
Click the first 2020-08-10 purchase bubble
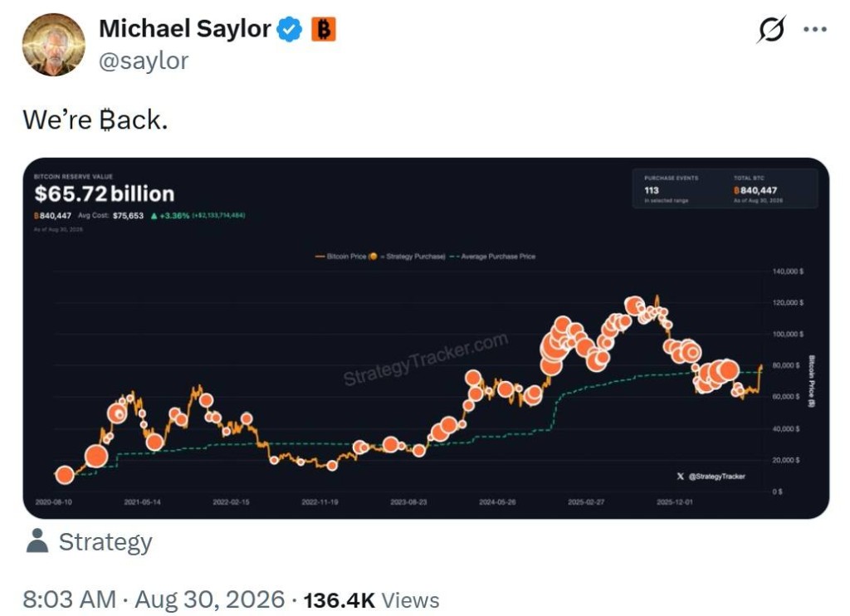click(x=65, y=475)
